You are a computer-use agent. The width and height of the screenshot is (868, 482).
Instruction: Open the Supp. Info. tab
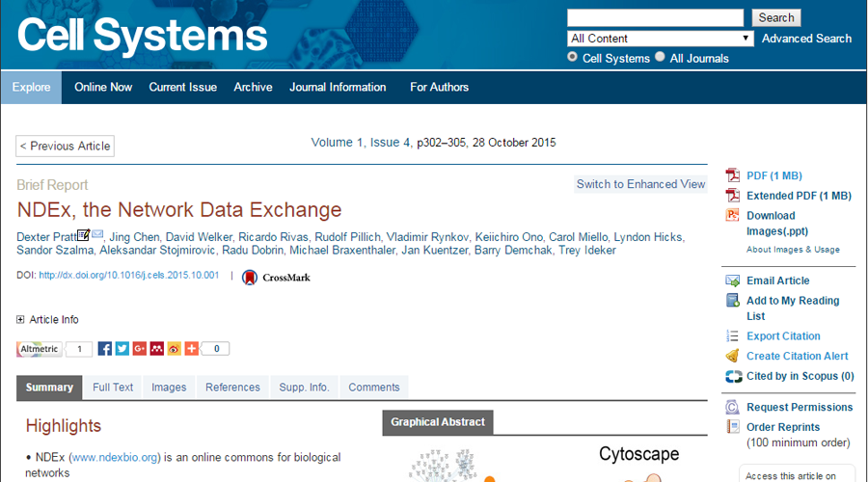pos(304,388)
